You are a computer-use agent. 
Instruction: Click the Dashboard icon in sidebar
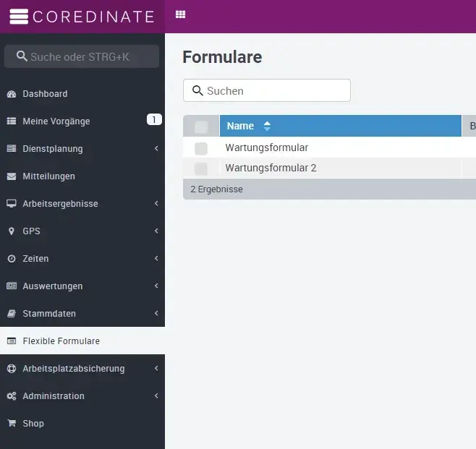click(x=11, y=94)
